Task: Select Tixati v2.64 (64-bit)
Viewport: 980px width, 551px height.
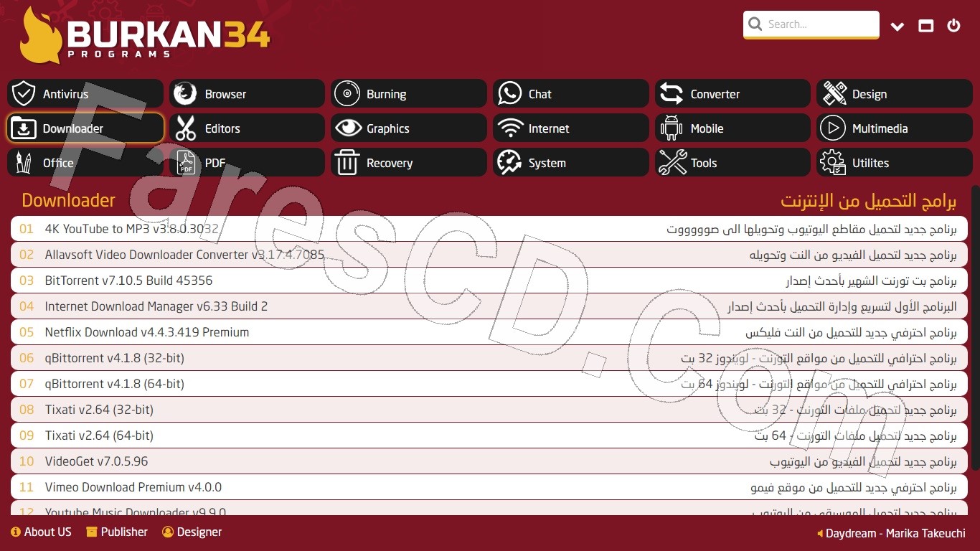Action: pos(489,435)
